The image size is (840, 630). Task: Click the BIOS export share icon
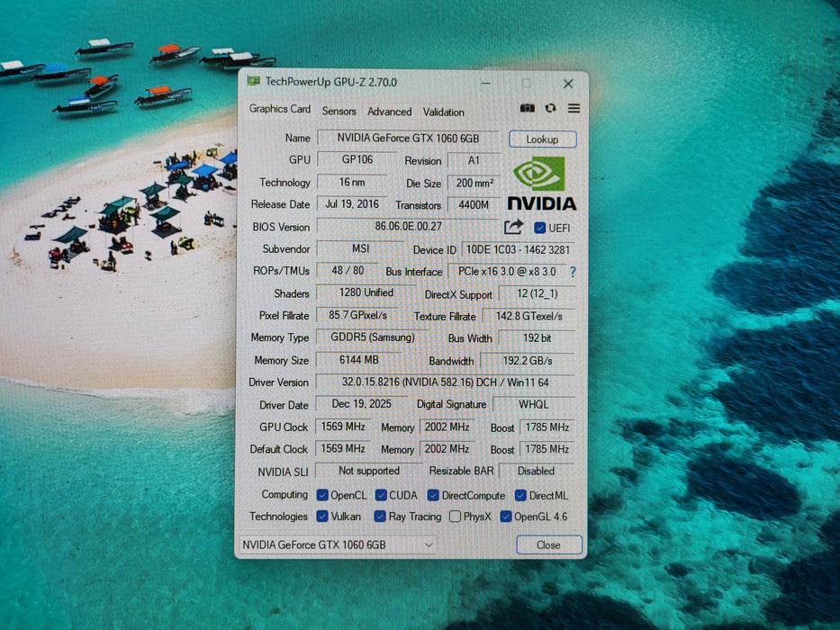pos(513,227)
